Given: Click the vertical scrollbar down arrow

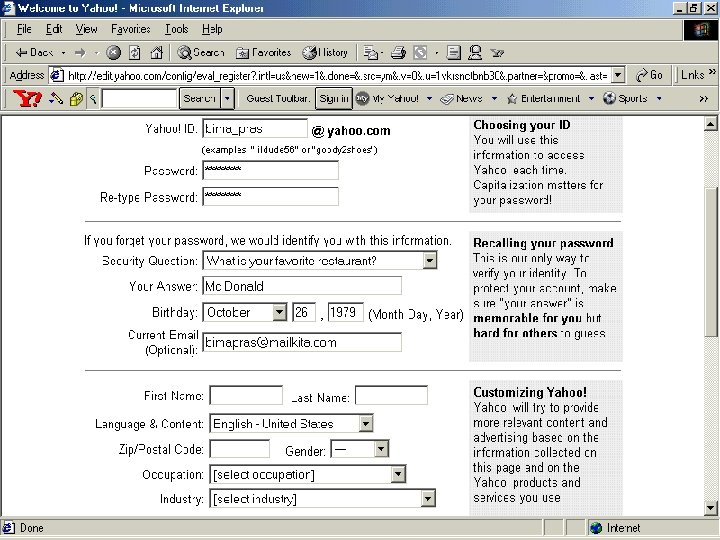Looking at the screenshot, I should [x=711, y=508].
